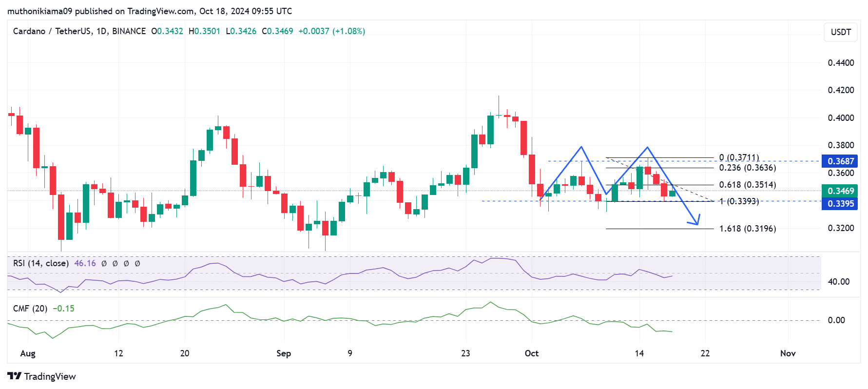Screen dimensions: 868x389
Task: Click the RSI value 46.16
Action: [85, 263]
